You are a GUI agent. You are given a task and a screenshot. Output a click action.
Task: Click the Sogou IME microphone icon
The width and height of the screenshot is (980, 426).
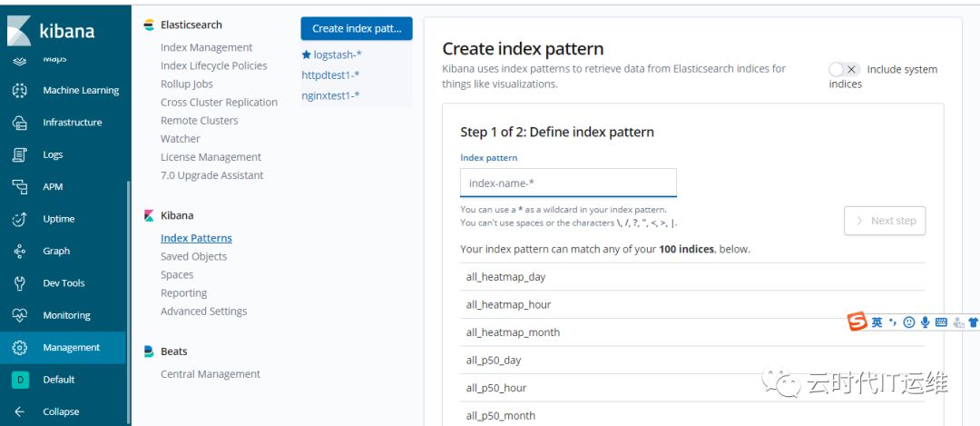tap(925, 322)
